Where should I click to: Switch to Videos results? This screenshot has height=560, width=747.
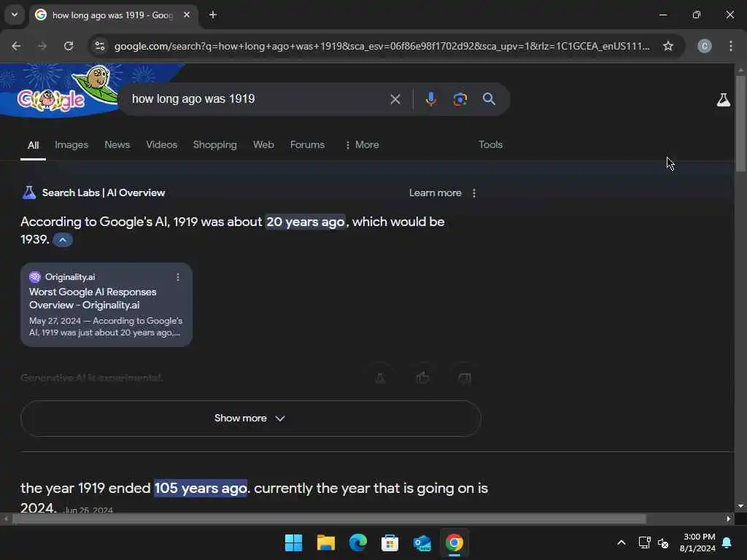[x=161, y=145]
